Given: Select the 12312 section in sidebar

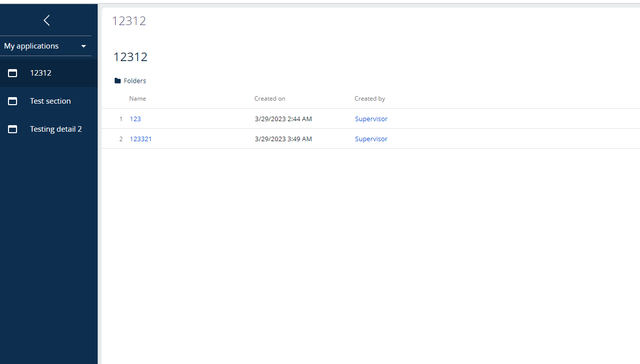Looking at the screenshot, I should point(49,73).
